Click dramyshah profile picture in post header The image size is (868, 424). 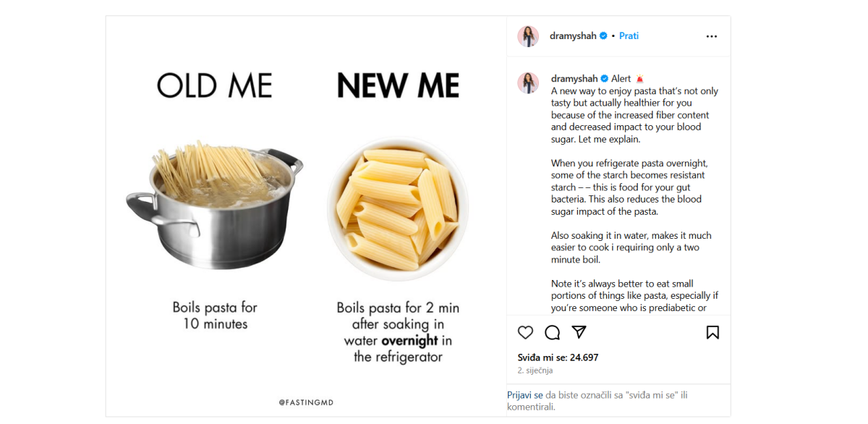point(528,36)
